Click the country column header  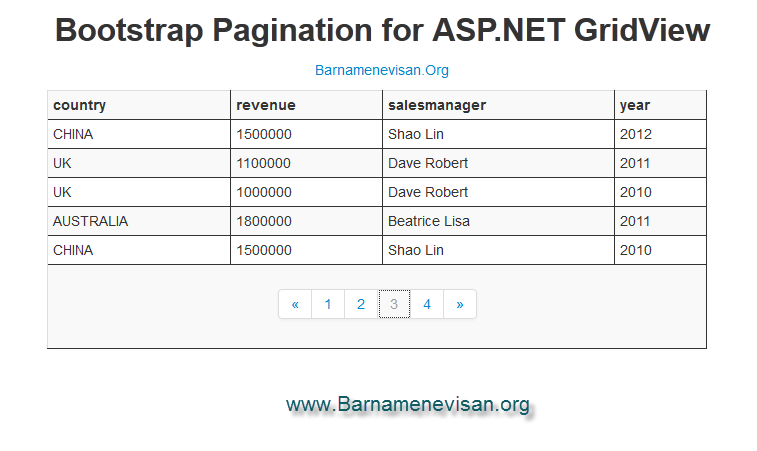[80, 105]
